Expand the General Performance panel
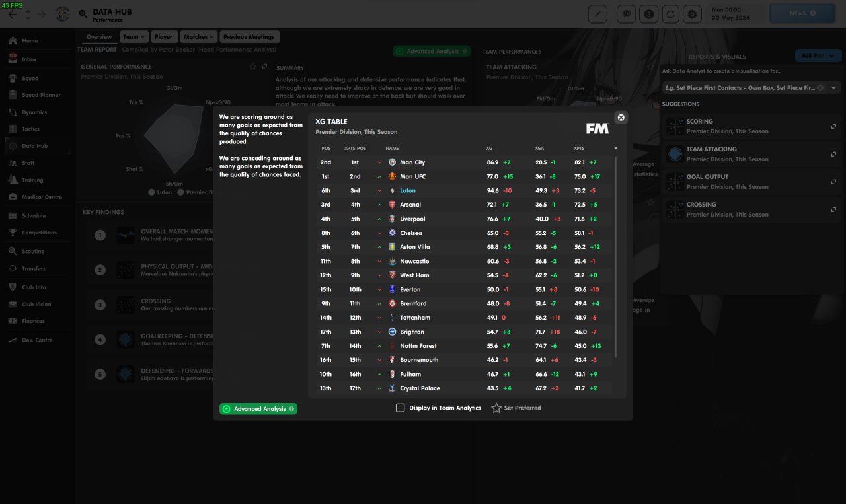Screen dimensions: 846x504 point(264,67)
